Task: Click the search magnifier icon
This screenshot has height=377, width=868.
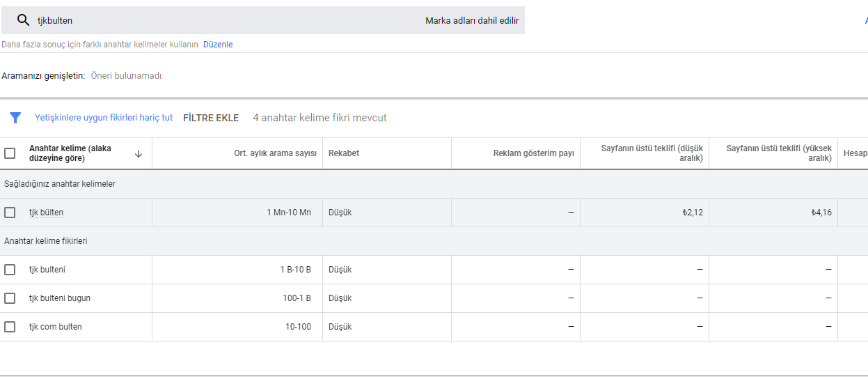Action: [x=23, y=20]
